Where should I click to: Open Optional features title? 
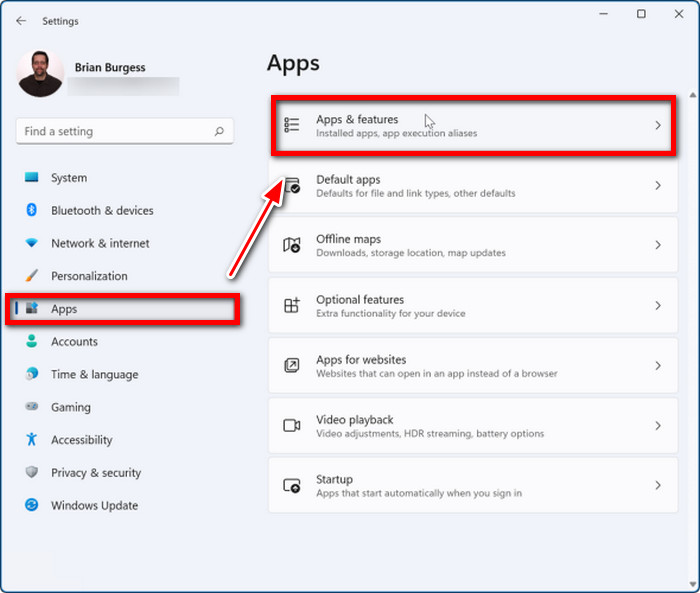(x=360, y=299)
